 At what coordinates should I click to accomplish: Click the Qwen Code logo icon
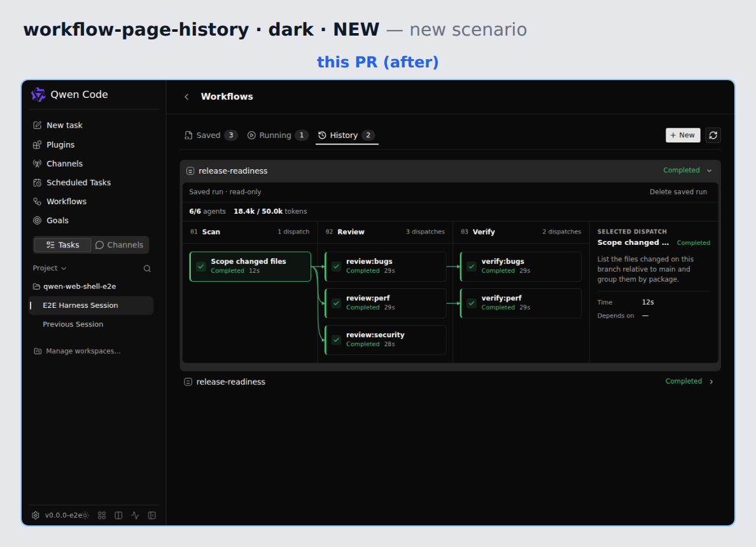38,95
